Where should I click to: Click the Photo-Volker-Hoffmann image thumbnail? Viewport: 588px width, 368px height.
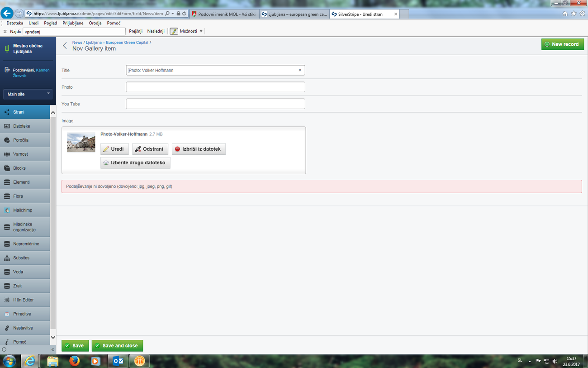pos(81,142)
